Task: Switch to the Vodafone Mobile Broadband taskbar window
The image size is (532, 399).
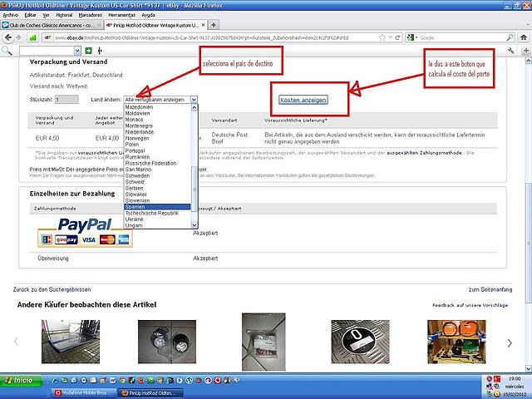Action: pyautogui.click(x=83, y=393)
